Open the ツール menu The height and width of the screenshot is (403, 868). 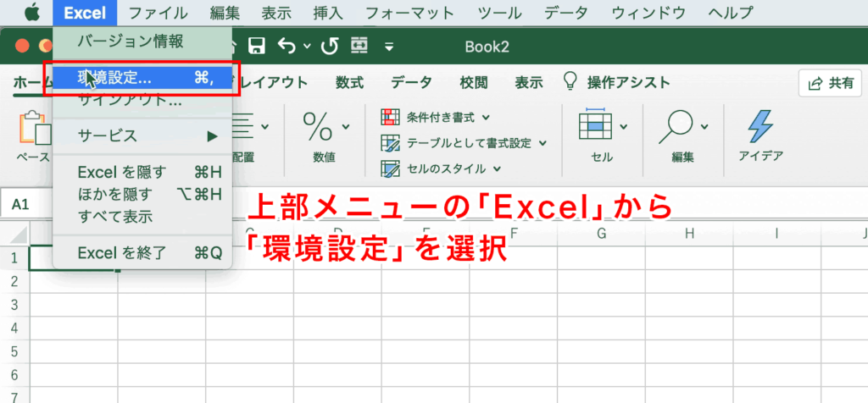tap(499, 12)
